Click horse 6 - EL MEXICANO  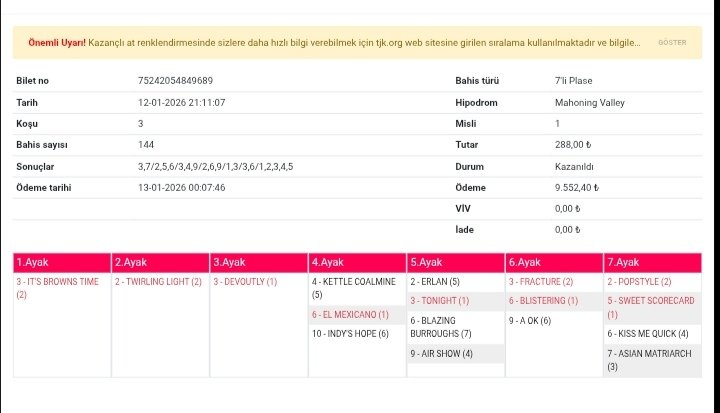click(x=350, y=315)
